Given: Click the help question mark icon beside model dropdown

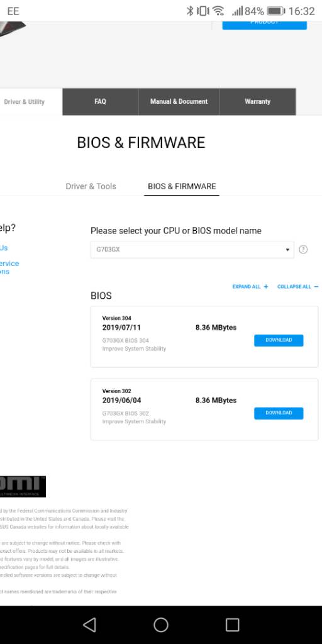Looking at the screenshot, I should tap(303, 249).
